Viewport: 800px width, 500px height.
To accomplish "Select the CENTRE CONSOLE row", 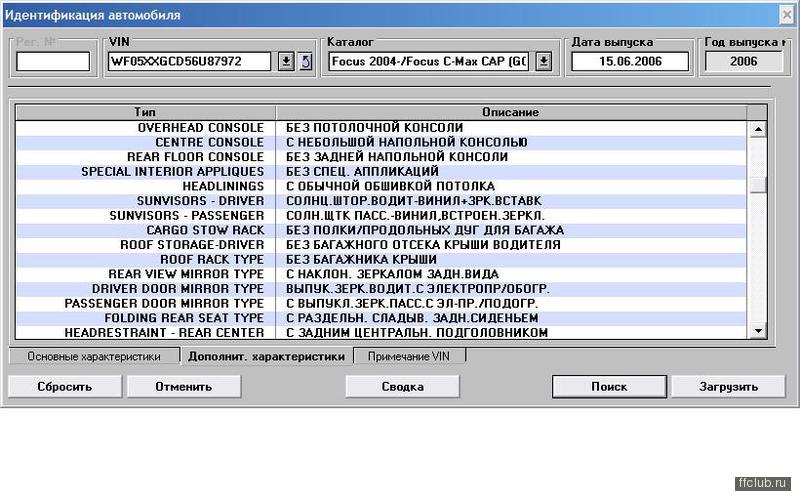I will coord(381,142).
